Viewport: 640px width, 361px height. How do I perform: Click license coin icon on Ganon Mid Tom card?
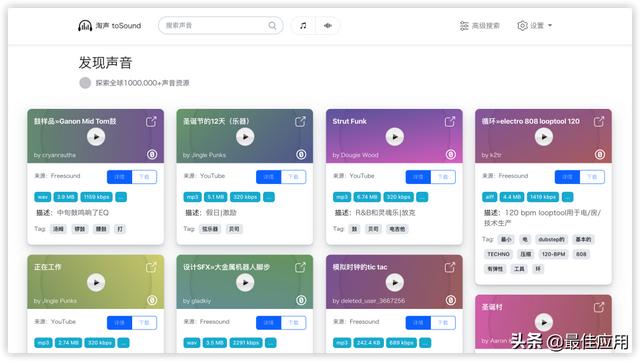click(152, 154)
